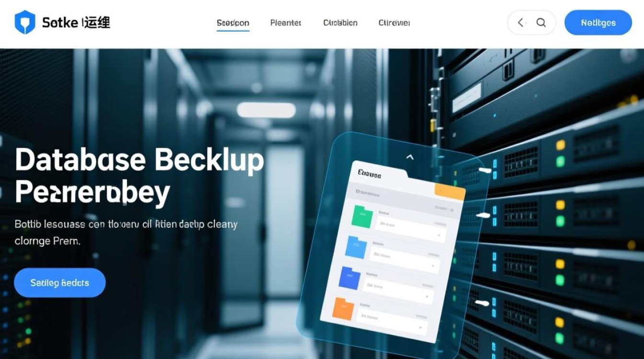This screenshot has height=359, width=644.
Task: Toggle the checkmark on light blue folder row
Action: tap(433, 266)
